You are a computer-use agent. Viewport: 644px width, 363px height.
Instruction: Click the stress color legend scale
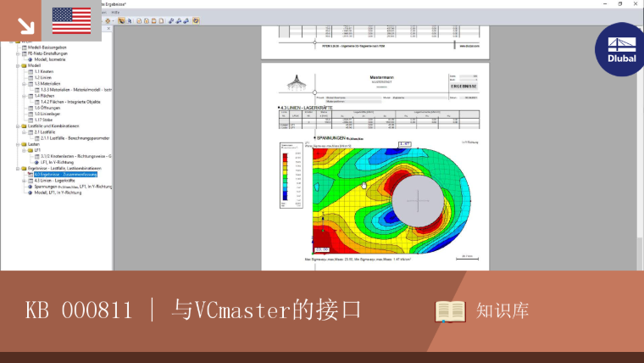pyautogui.click(x=291, y=176)
